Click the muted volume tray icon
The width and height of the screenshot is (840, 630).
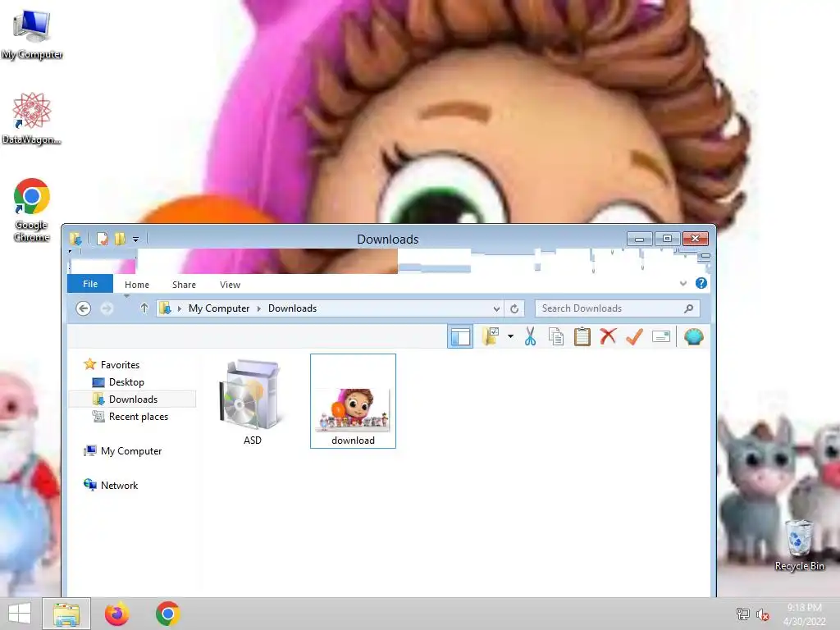coord(763,614)
